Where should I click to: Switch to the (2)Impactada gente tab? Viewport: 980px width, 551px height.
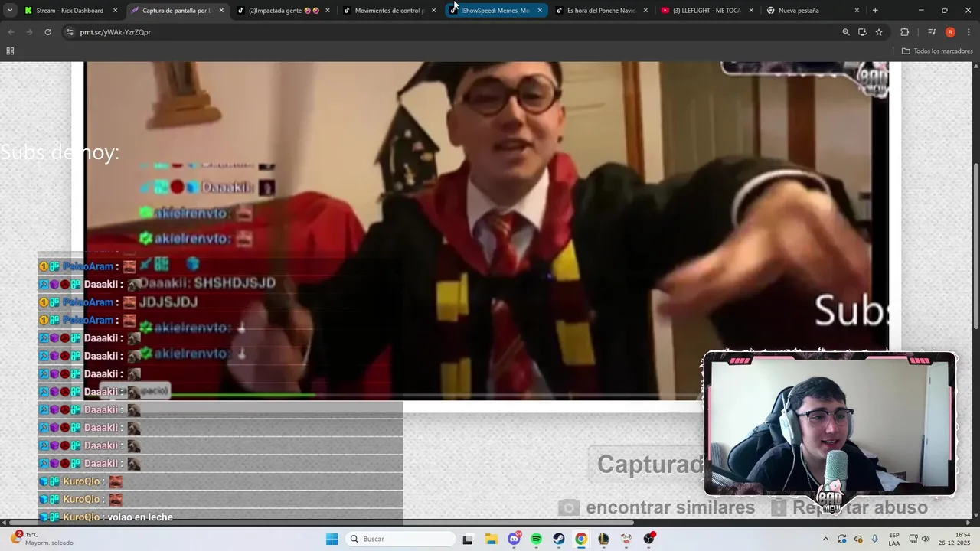point(283,11)
